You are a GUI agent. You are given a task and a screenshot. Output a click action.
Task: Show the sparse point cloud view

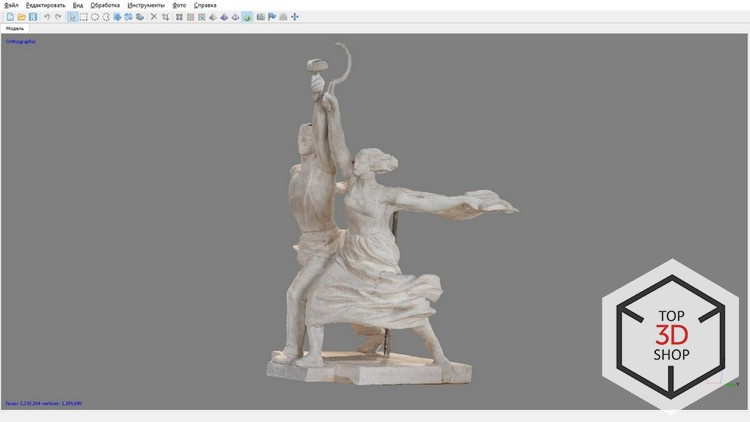pos(179,17)
